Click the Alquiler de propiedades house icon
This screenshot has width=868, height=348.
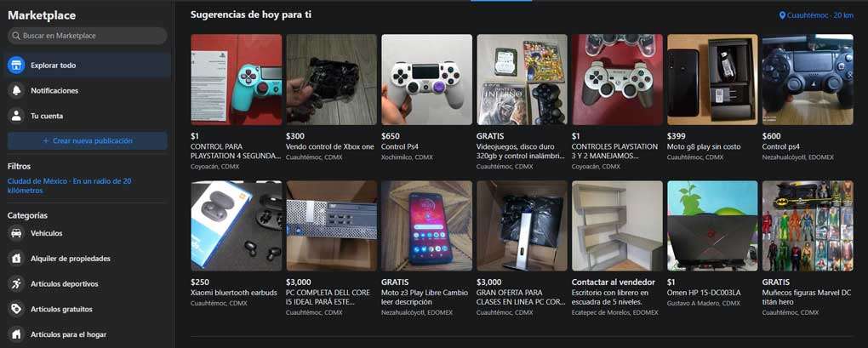click(x=16, y=259)
